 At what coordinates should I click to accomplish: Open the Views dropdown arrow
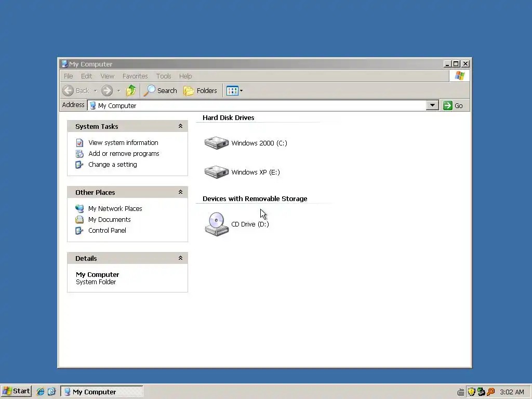click(x=241, y=90)
